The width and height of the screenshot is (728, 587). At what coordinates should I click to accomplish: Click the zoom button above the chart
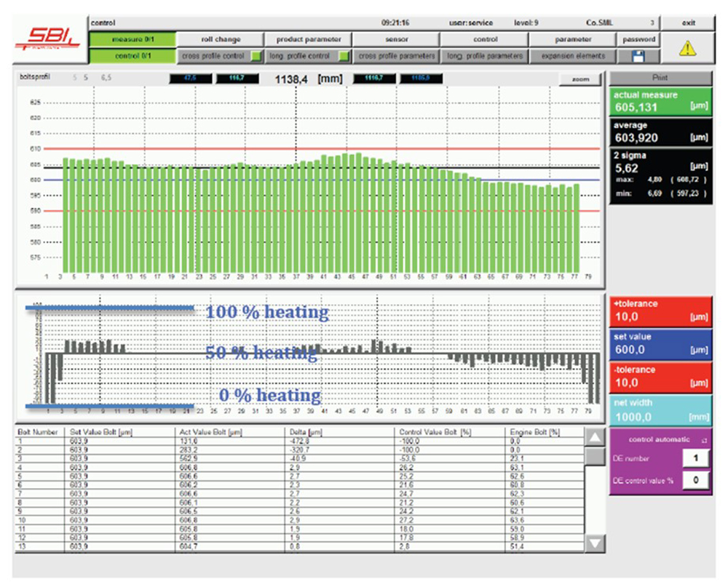[580, 79]
